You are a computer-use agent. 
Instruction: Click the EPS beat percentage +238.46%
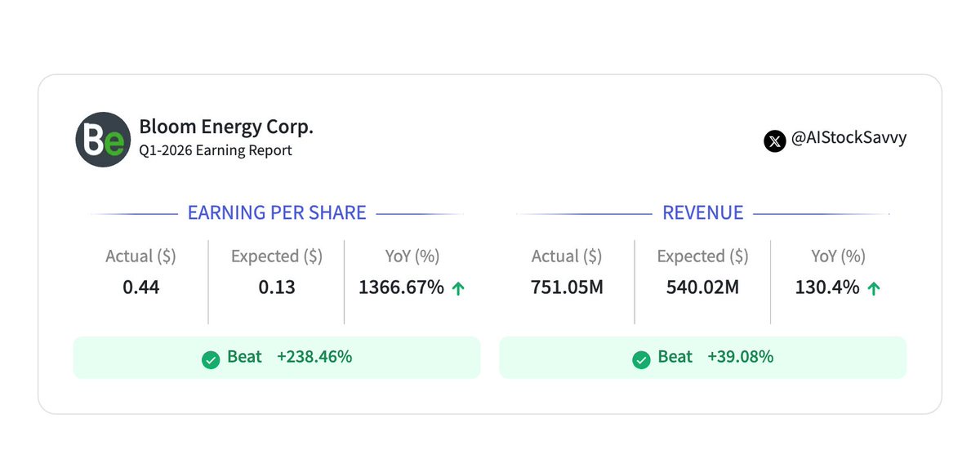point(314,357)
